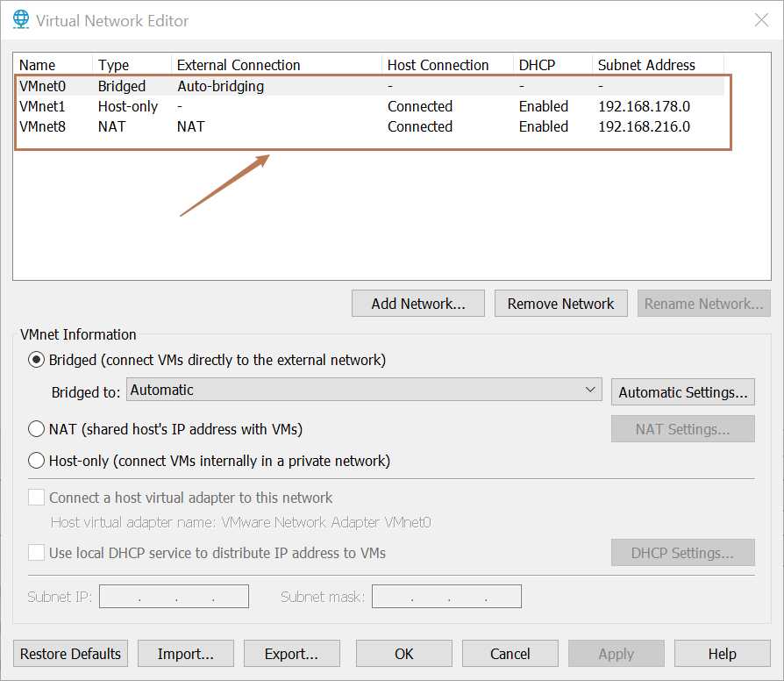
Task: Click subnet address 192.168.178.0
Action: (x=644, y=106)
